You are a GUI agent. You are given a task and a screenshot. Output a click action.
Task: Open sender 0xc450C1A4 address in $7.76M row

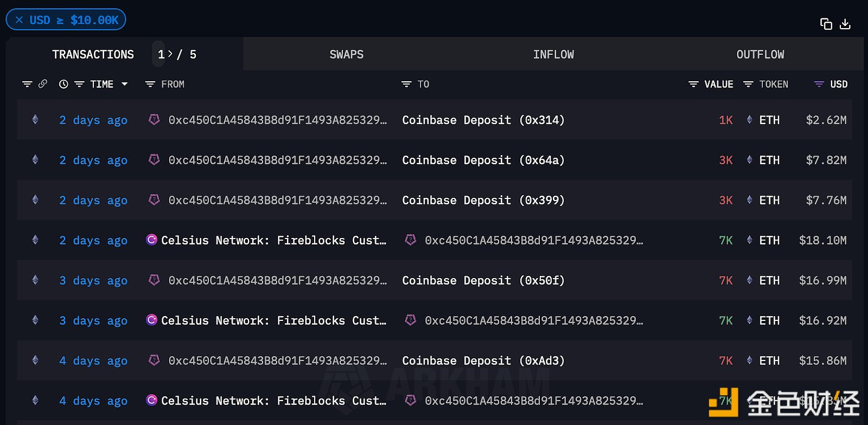tap(278, 200)
